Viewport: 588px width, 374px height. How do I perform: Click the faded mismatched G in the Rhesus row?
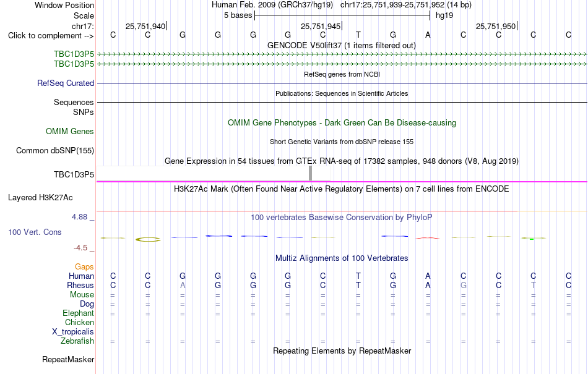(464, 285)
